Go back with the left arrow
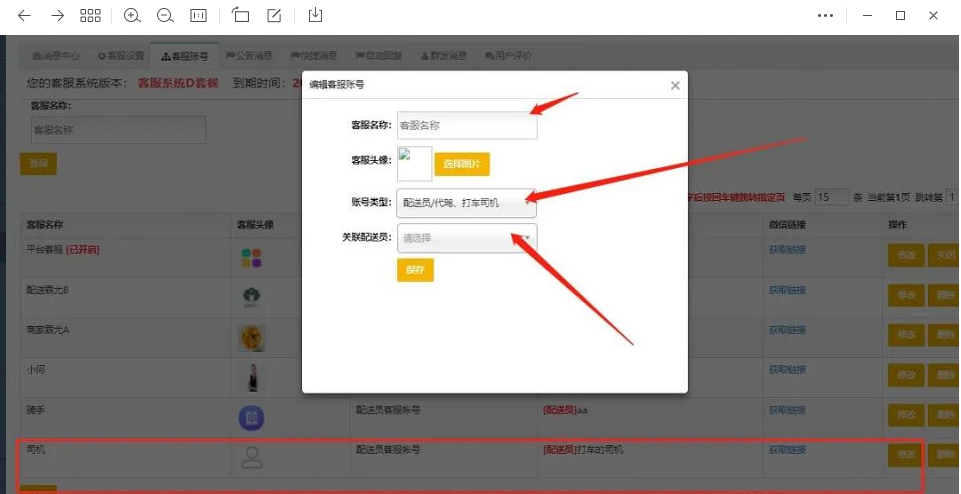Screen dimensions: 961x494 point(24,15)
